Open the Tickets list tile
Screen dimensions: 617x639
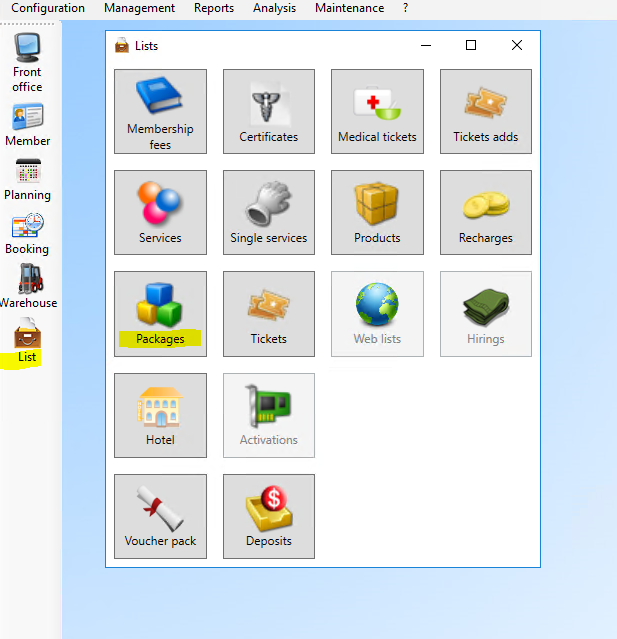(x=269, y=314)
